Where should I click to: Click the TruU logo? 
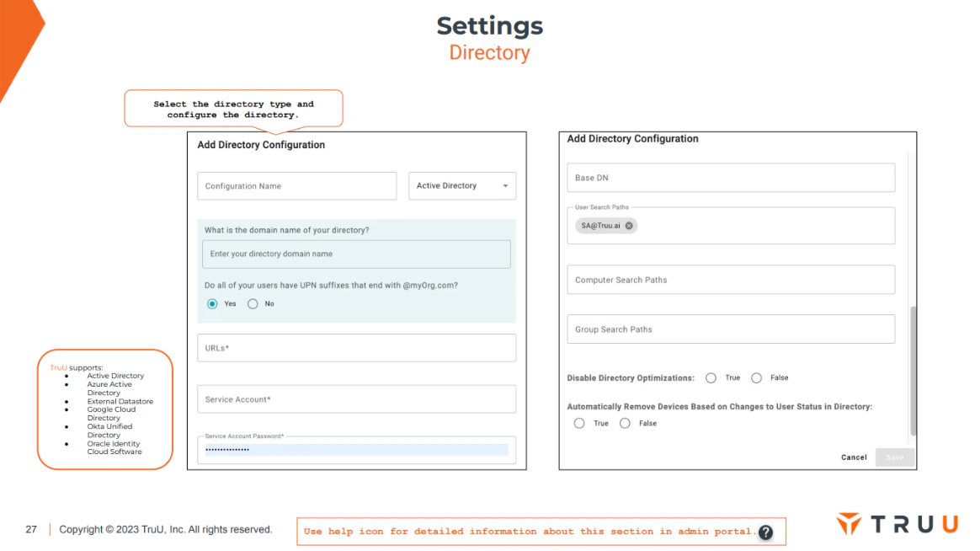(x=897, y=524)
